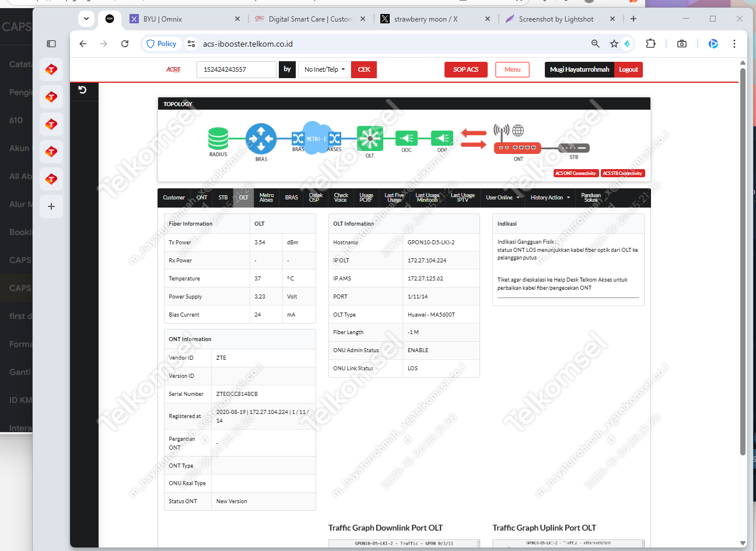Open the Last Five Usage tab

(394, 198)
